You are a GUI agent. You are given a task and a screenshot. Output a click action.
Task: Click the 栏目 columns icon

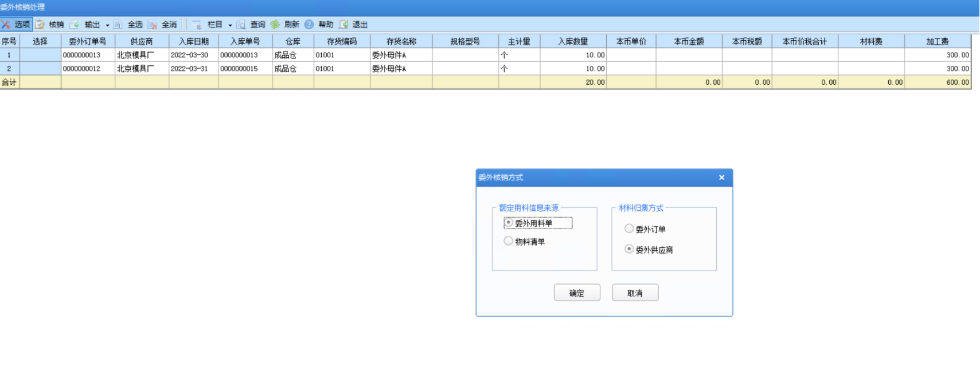click(197, 25)
